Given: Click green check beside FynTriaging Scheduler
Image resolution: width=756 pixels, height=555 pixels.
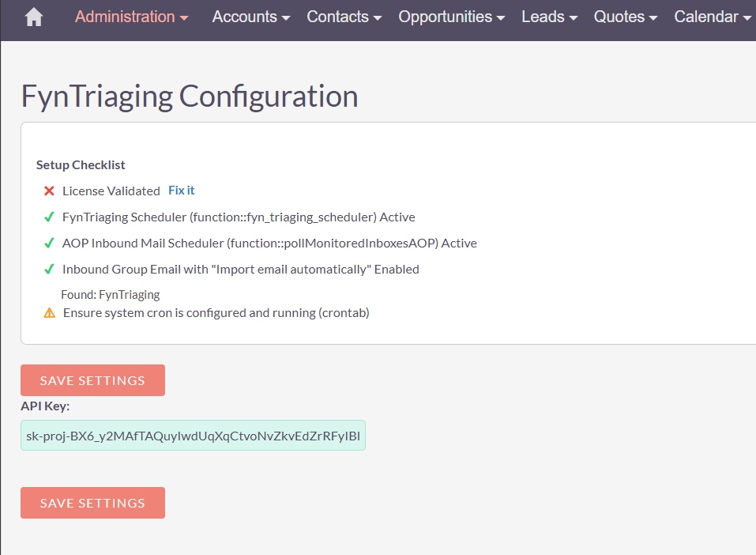Looking at the screenshot, I should tap(49, 217).
